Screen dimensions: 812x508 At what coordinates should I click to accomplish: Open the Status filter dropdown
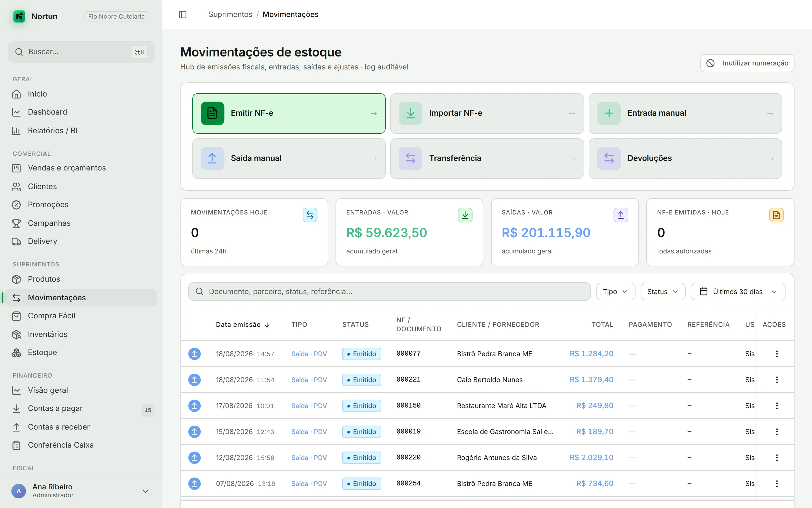[663, 291]
